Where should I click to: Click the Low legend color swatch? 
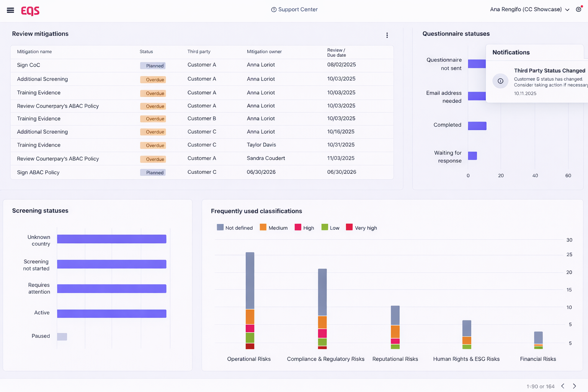coord(325,227)
